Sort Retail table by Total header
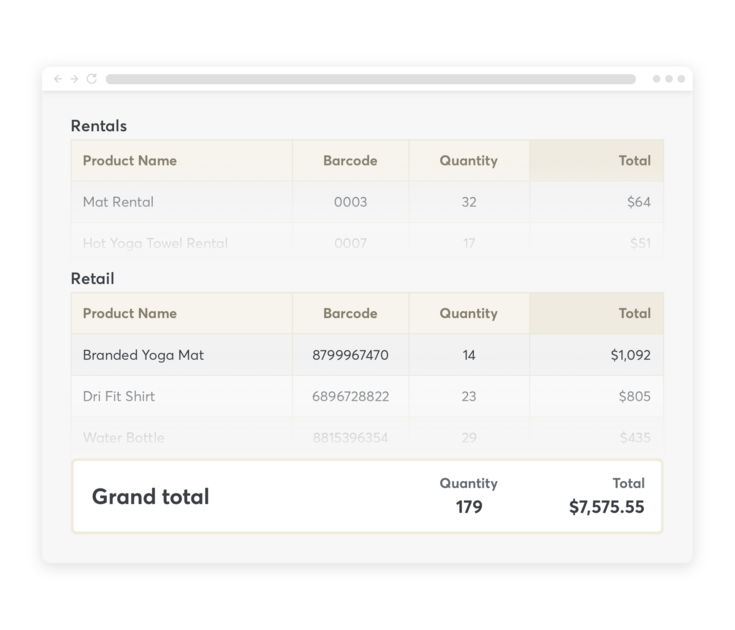 click(x=634, y=314)
